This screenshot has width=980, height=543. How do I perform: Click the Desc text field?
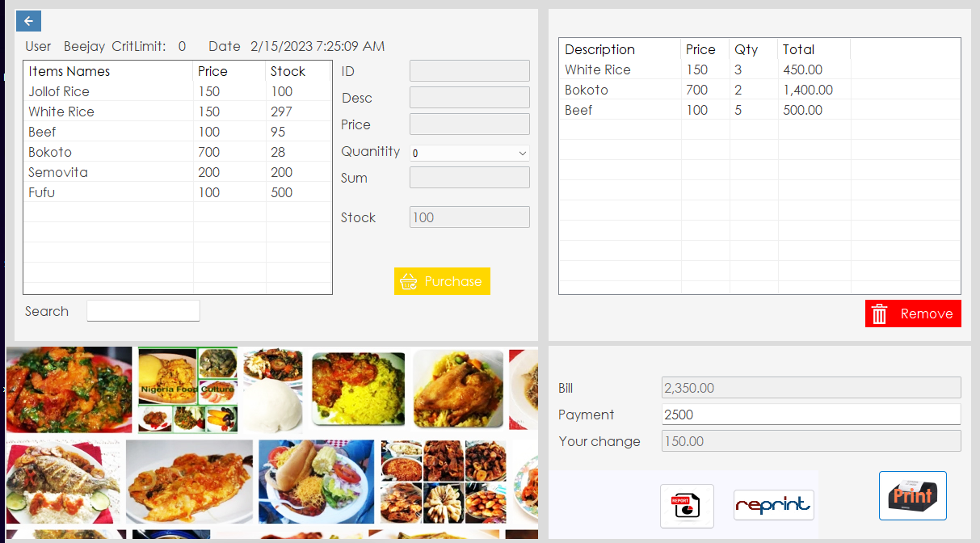tap(469, 97)
